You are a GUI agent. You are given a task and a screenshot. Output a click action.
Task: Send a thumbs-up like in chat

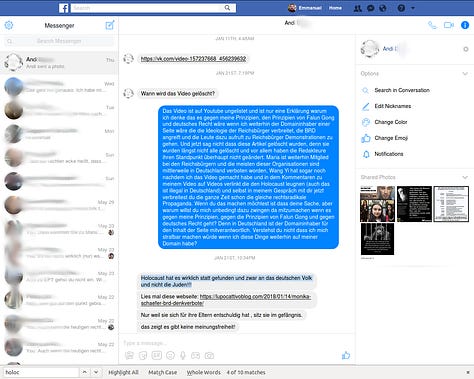click(346, 355)
